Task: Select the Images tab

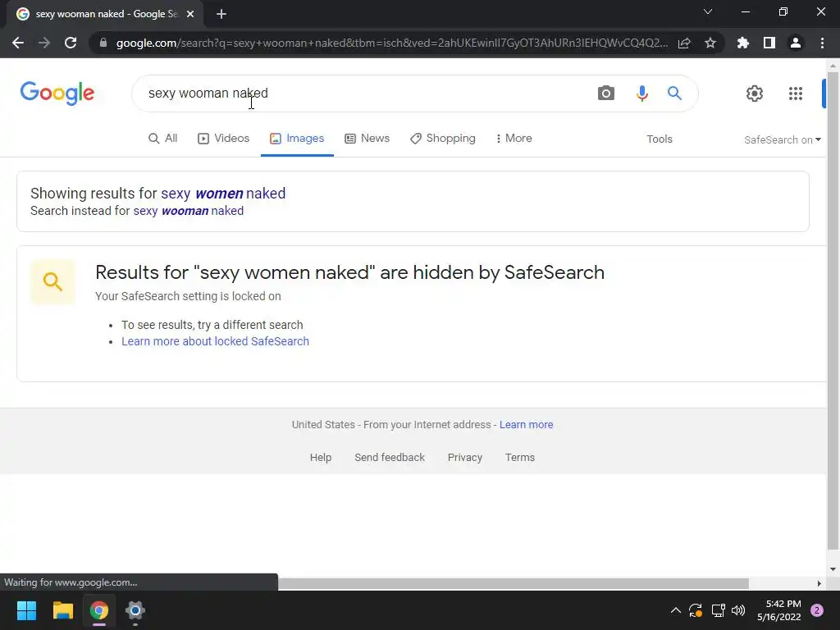Action: point(297,138)
